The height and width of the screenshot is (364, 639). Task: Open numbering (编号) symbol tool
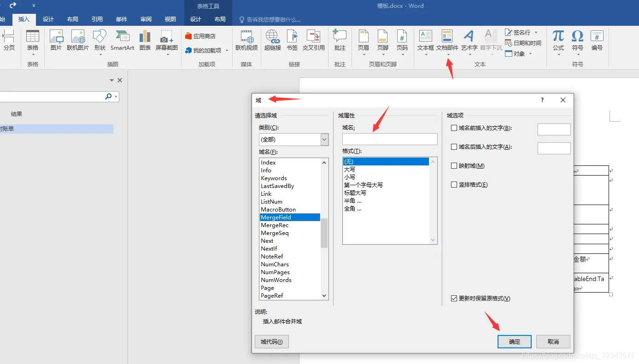597,41
